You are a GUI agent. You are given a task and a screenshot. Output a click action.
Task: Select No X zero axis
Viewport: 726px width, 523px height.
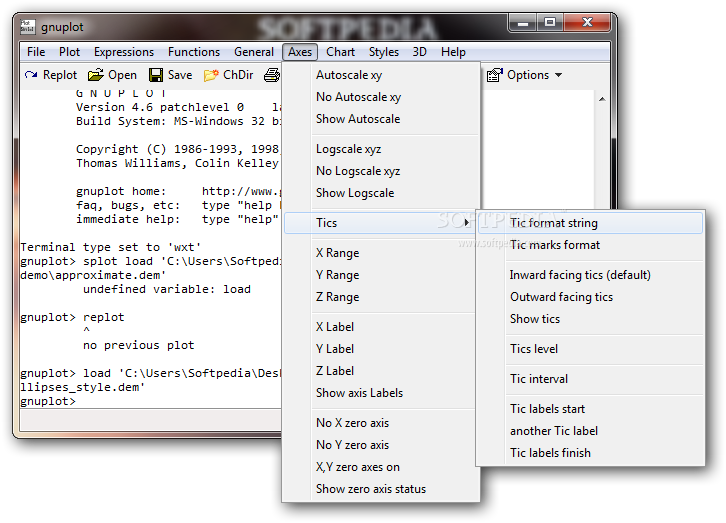point(381,423)
